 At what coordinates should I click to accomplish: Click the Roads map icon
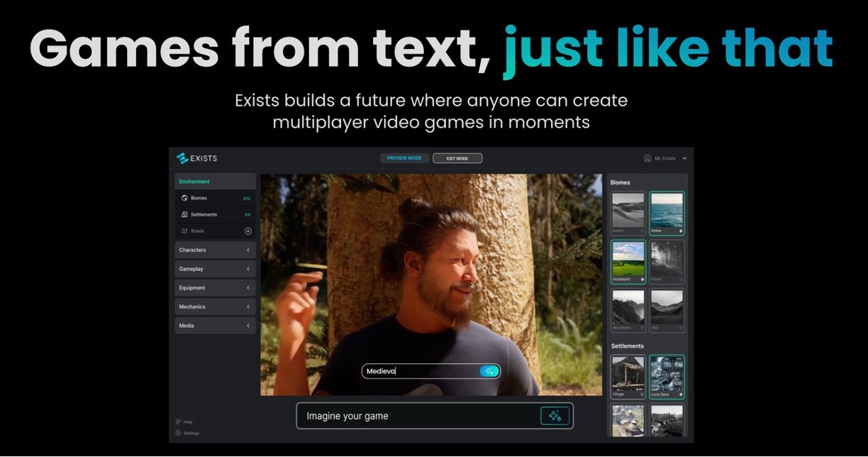184,231
